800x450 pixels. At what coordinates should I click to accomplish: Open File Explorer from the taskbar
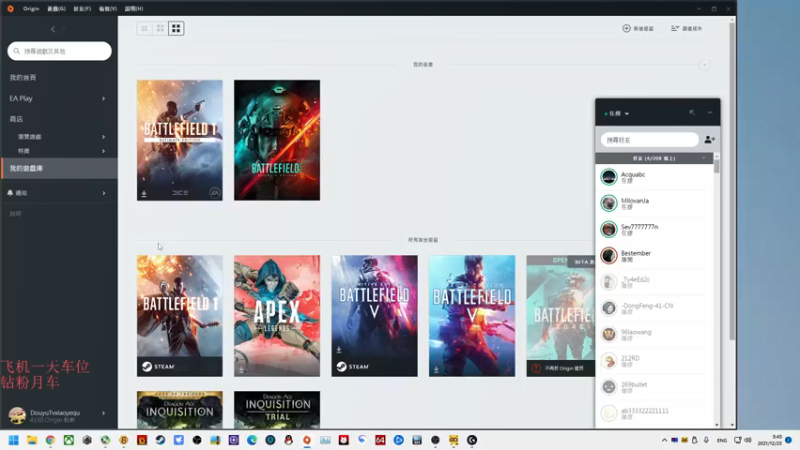click(x=32, y=440)
